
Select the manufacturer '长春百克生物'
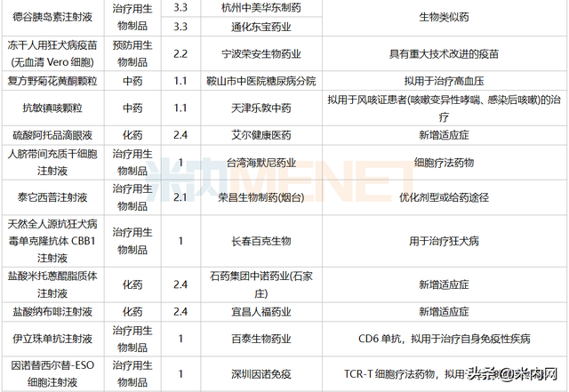pos(261,241)
